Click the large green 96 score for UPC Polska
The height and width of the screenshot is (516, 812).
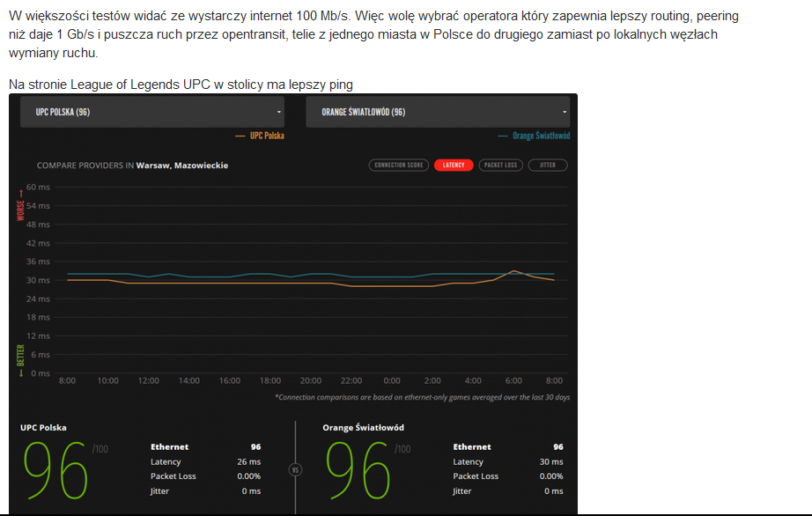tap(55, 468)
